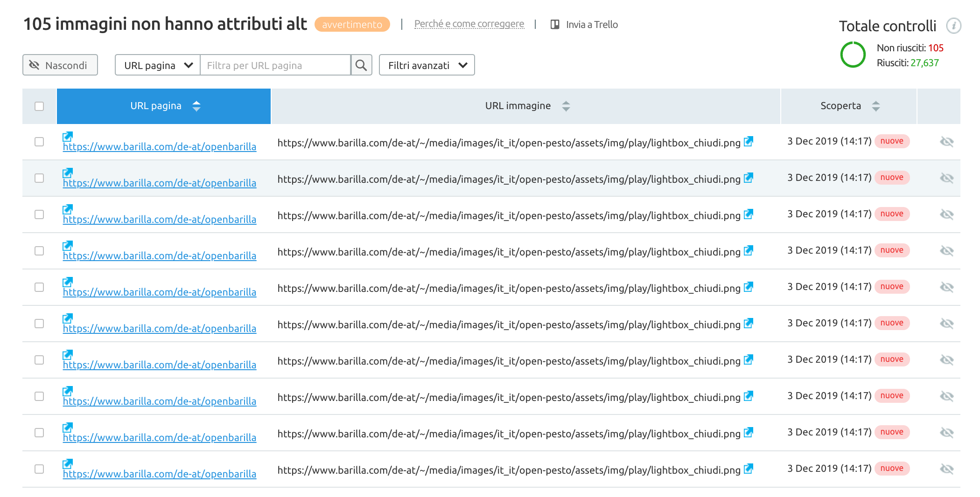
Task: Open the ninth row's image URL external-link icon
Action: [749, 432]
